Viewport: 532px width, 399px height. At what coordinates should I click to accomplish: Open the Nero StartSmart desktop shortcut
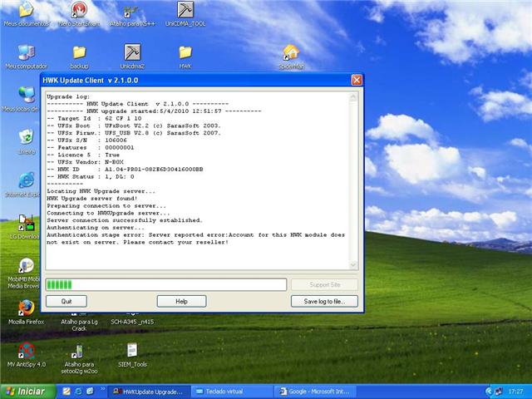79,13
